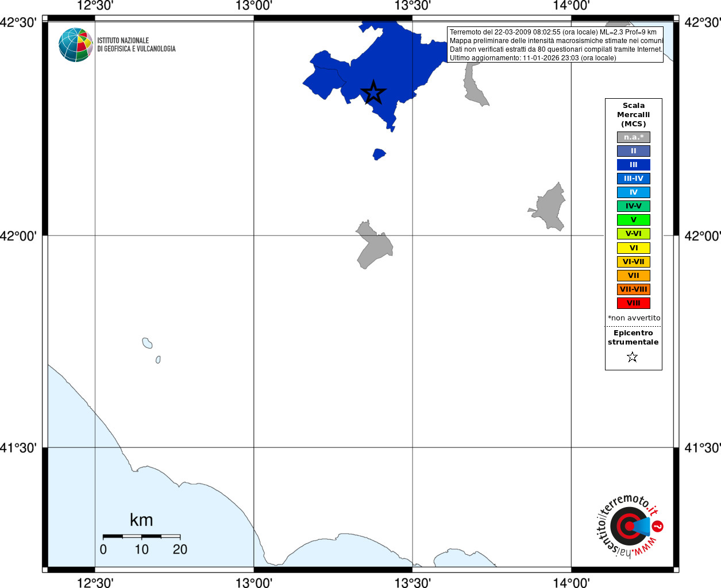This screenshot has width=721, height=588.
Task: Select the VII-VIII legend swatch
Action: tap(634, 289)
